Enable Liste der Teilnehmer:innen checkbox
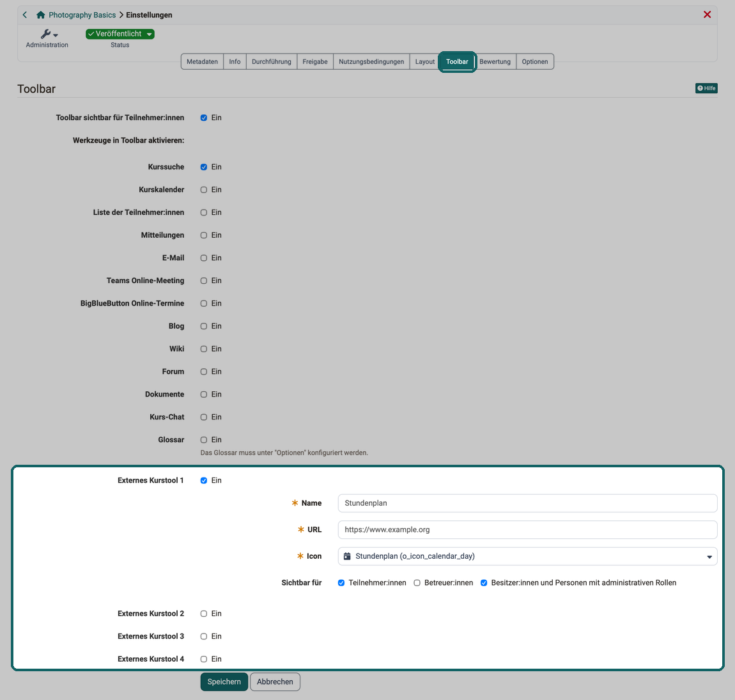 tap(203, 212)
